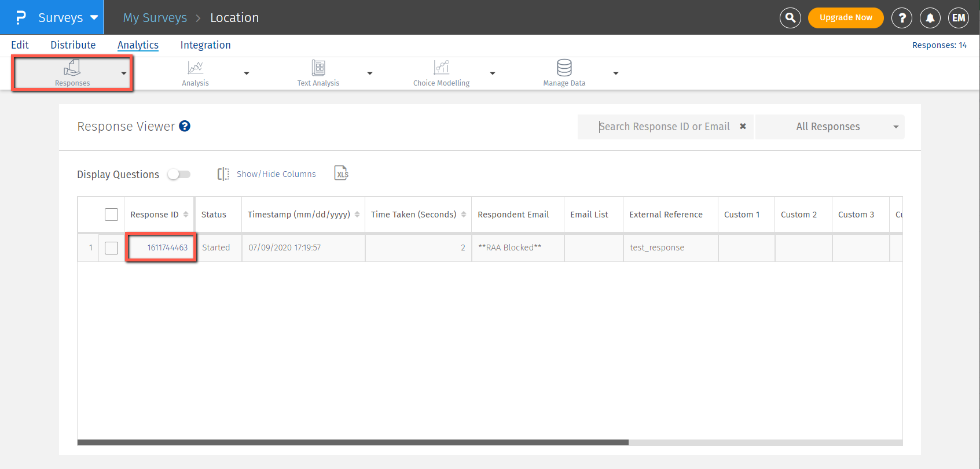
Task: Open the Analysis chart icon
Action: click(x=195, y=68)
